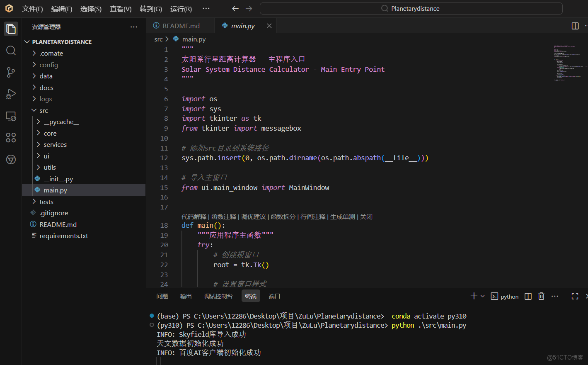Open the Search view in activity bar
The width and height of the screenshot is (588, 365).
click(x=11, y=51)
